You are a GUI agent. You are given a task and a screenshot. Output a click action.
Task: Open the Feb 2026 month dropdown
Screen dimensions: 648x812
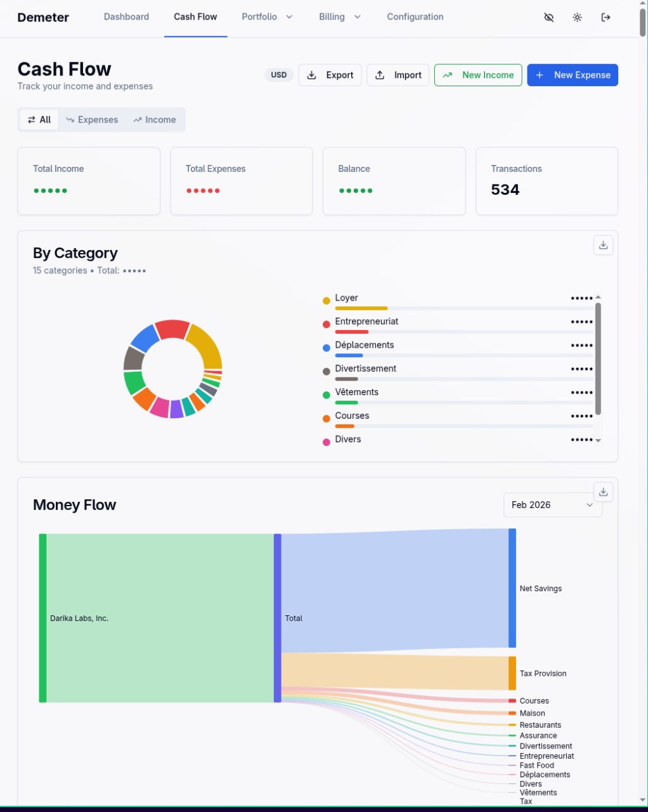(x=552, y=505)
